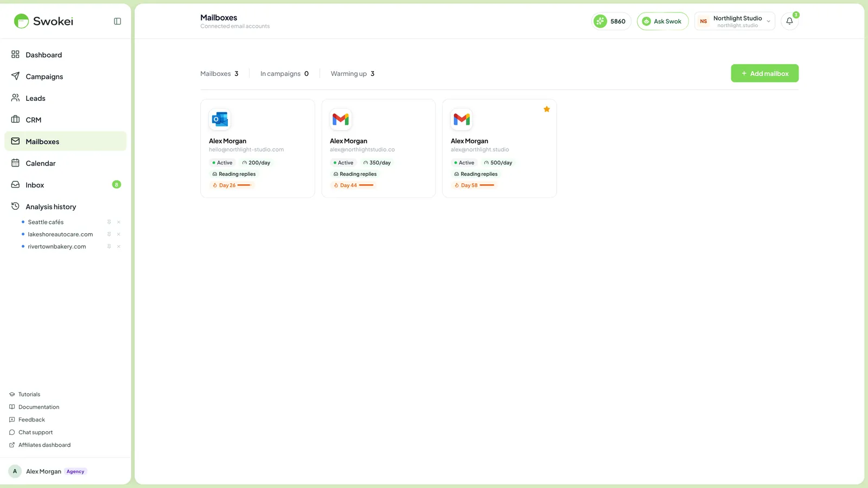Screen dimensions: 868x488
Task: Open the Inbox section
Action: [65, 185]
